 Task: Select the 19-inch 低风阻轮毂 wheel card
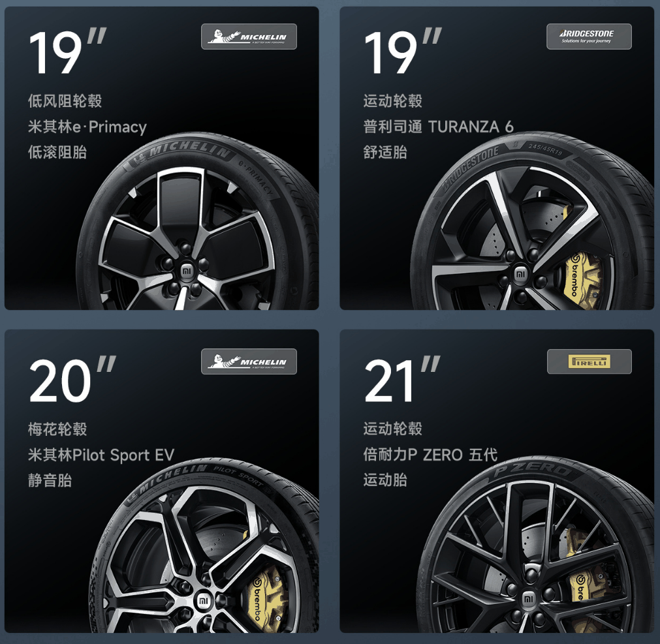click(x=162, y=158)
